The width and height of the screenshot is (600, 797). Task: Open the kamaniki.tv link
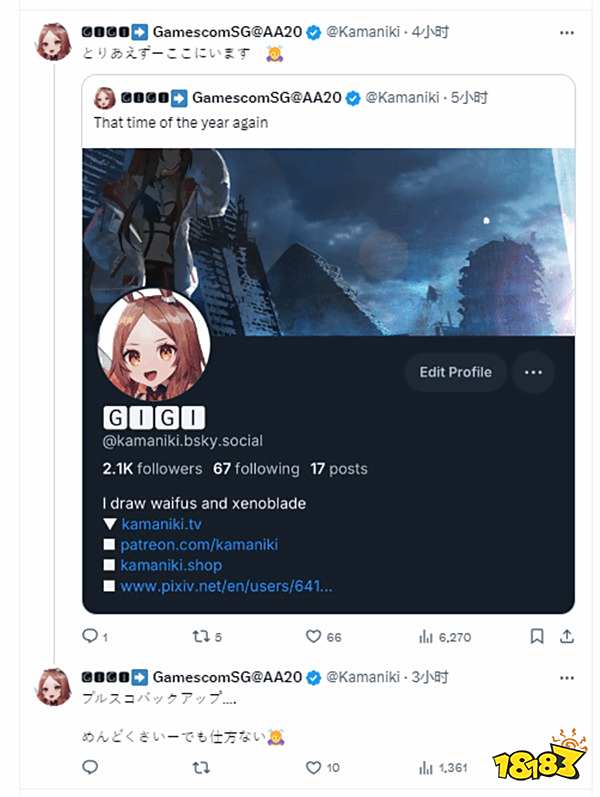(x=161, y=524)
